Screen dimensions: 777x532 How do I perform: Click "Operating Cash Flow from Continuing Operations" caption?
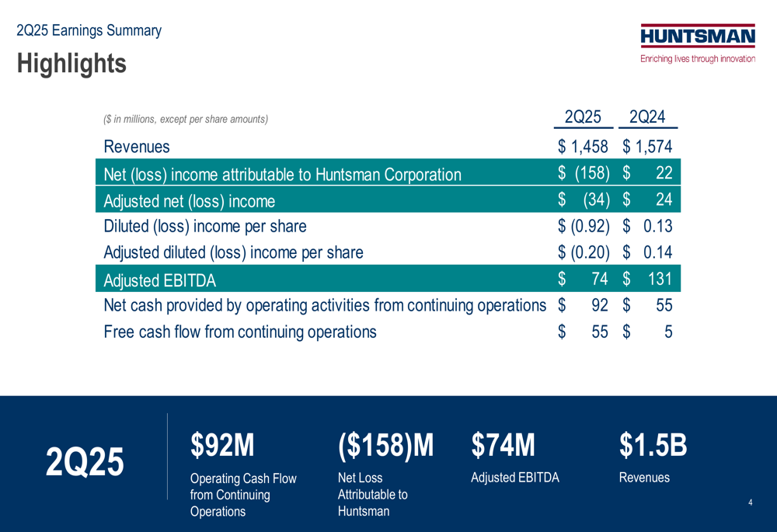pos(243,495)
